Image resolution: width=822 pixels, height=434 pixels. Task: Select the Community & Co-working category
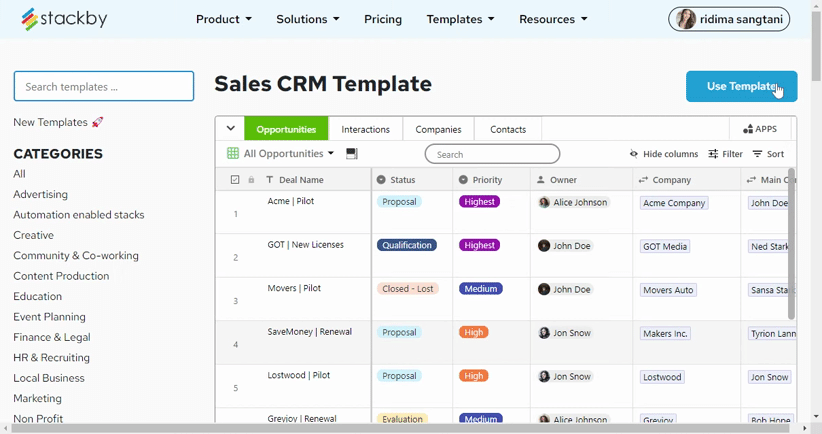(76, 256)
